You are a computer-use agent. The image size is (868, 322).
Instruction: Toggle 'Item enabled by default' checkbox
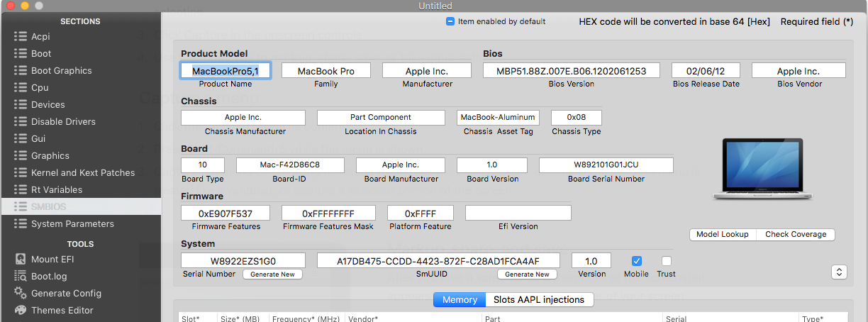coord(450,21)
